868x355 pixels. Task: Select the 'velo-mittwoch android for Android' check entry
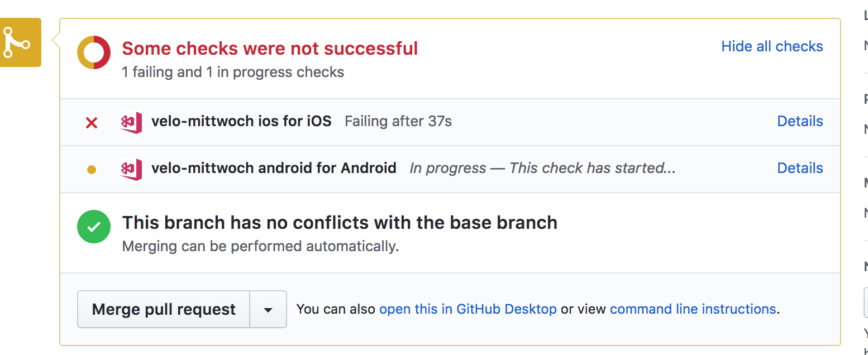[x=274, y=168]
